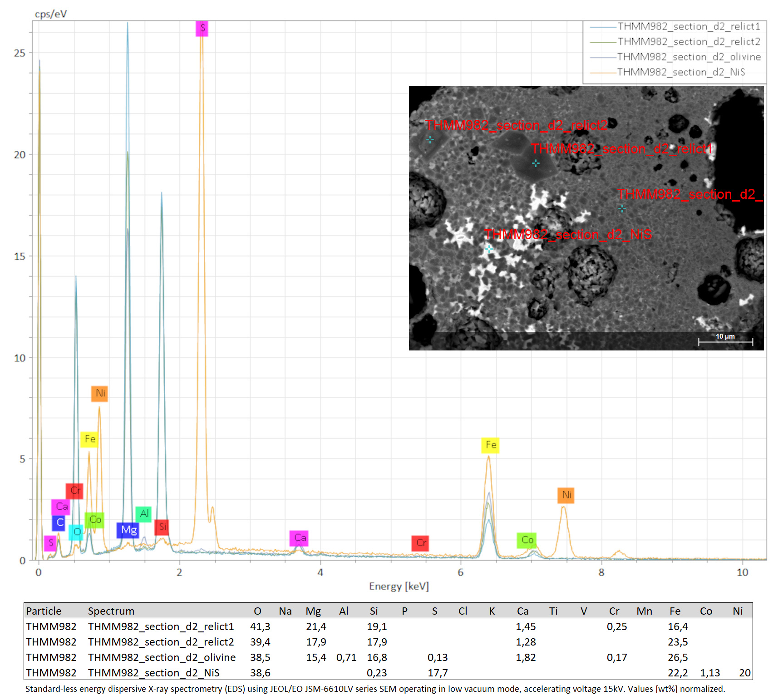778x700 pixels.
Task: Select the small magenta S label near 0 keV
Action: click(x=50, y=543)
